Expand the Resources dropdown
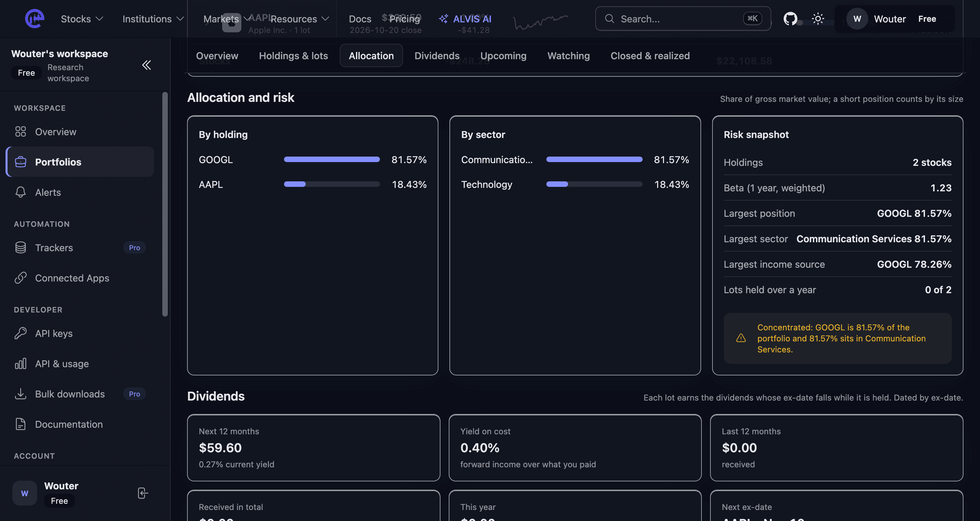Viewport: 980px width, 521px height. tap(300, 19)
